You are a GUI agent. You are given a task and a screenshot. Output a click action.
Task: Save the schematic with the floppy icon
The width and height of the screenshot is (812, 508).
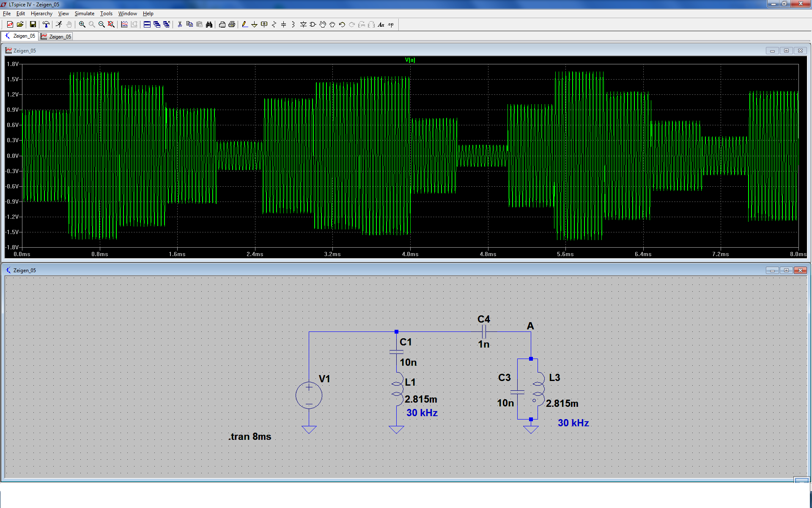[33, 25]
